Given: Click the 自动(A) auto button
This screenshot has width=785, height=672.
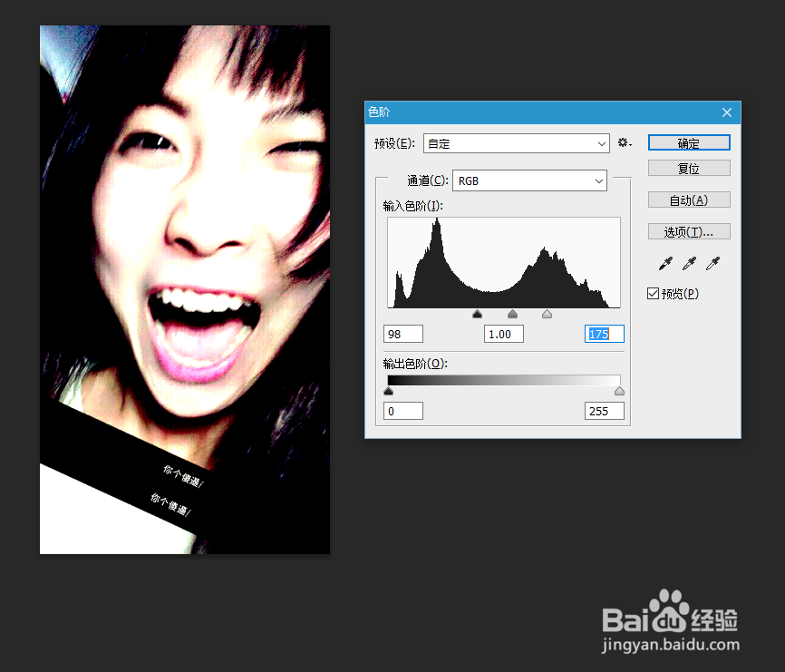Looking at the screenshot, I should pyautogui.click(x=689, y=200).
